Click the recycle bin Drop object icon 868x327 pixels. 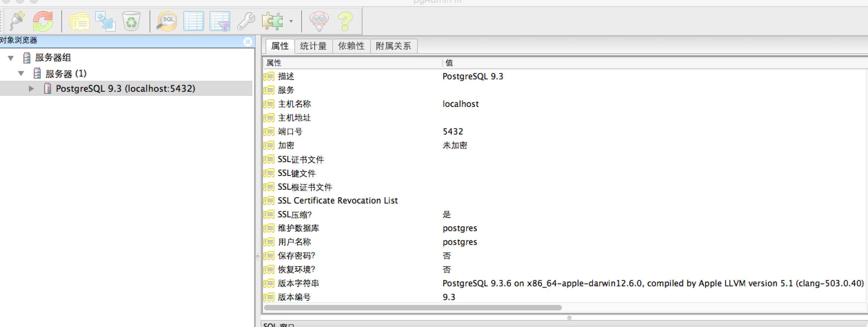[x=131, y=21]
